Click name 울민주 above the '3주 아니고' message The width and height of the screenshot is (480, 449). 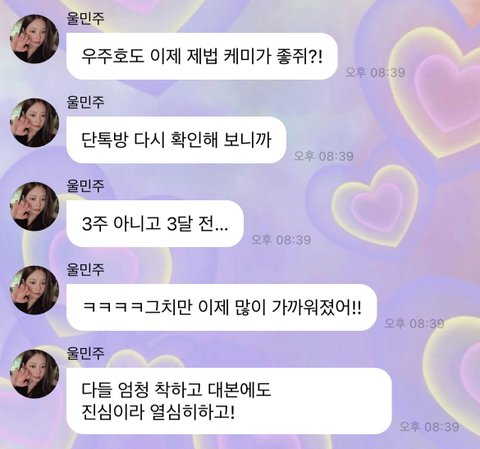coord(86,186)
